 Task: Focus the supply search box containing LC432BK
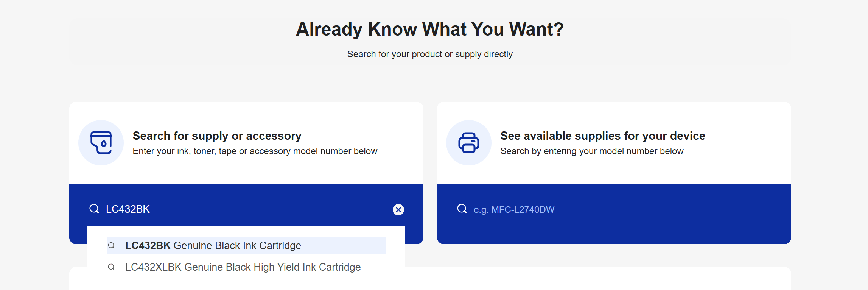(246, 209)
